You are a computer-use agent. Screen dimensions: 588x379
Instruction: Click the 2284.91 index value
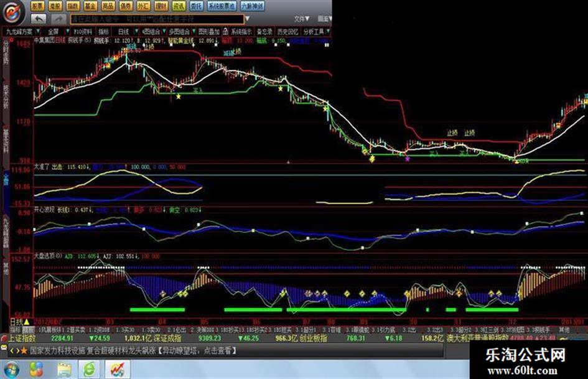62,338
